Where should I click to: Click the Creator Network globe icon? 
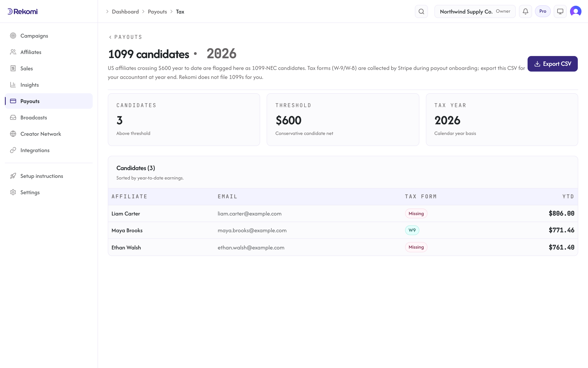pyautogui.click(x=13, y=134)
